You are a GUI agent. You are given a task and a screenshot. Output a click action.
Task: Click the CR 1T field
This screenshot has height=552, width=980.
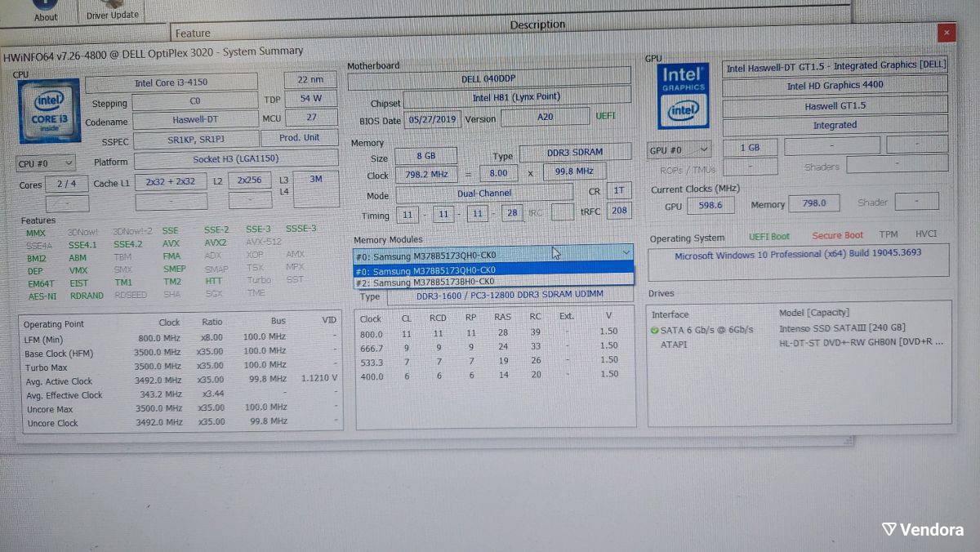(618, 191)
